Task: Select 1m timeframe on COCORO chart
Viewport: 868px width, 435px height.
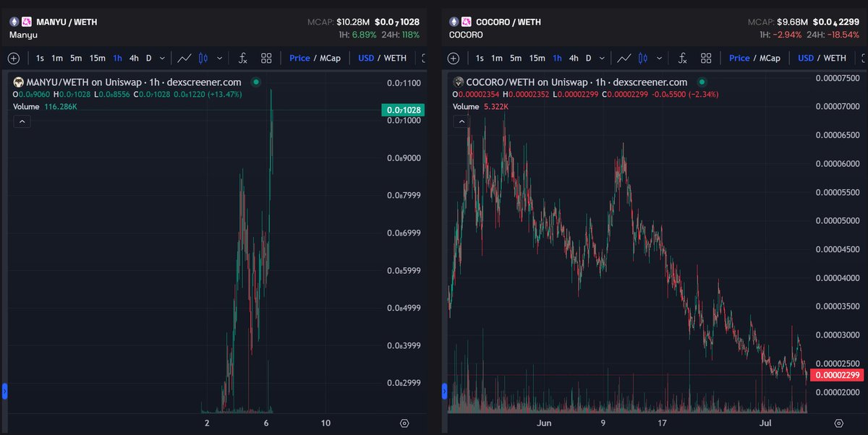Action: tap(497, 58)
